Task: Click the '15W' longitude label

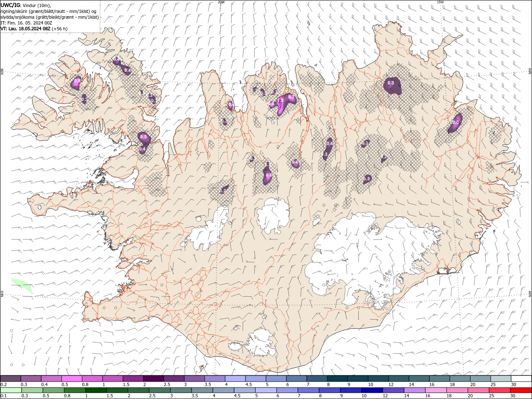Action: pos(440,2)
